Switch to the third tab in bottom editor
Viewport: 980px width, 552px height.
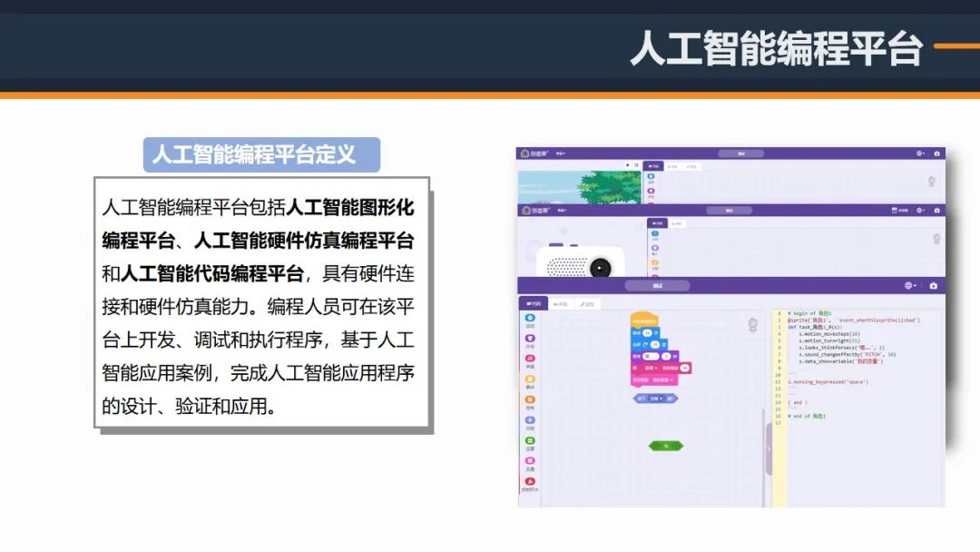tap(587, 303)
